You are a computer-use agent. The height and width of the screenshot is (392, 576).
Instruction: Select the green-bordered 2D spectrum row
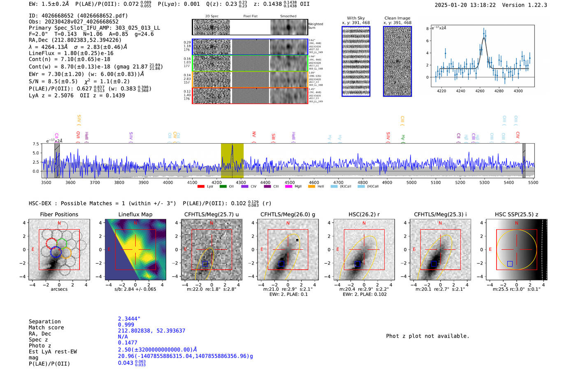(250, 63)
